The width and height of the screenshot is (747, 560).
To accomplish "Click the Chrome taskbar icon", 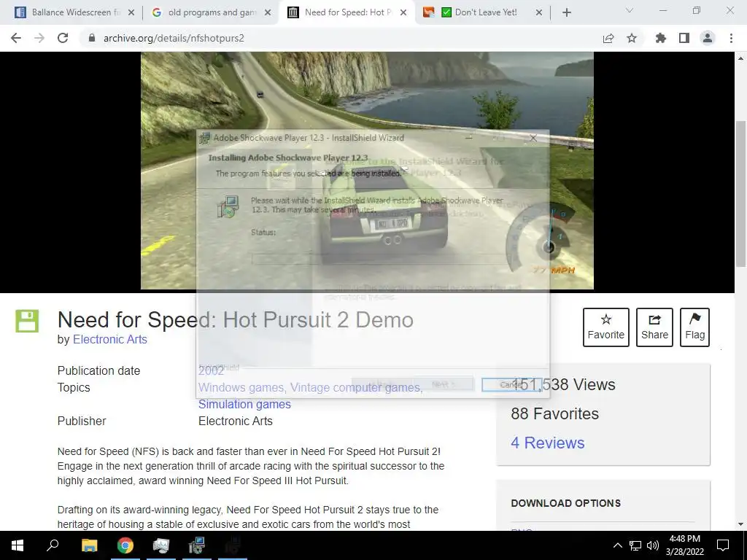I will [125, 545].
